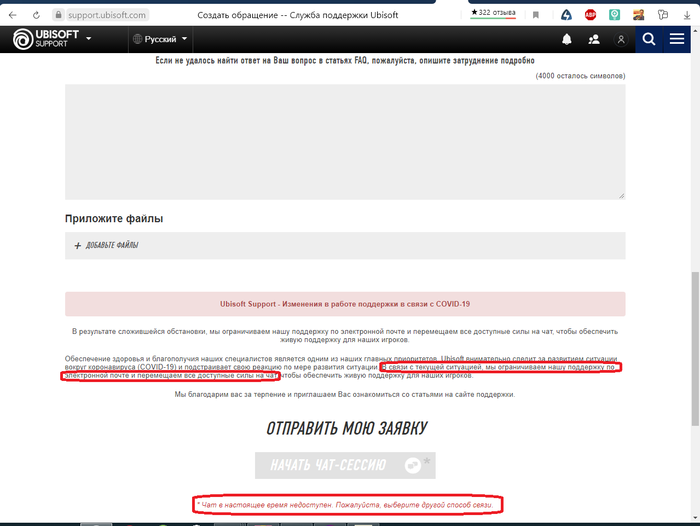This screenshot has width=700, height=526.
Task: Expand the Русский language dropdown
Action: (160, 39)
